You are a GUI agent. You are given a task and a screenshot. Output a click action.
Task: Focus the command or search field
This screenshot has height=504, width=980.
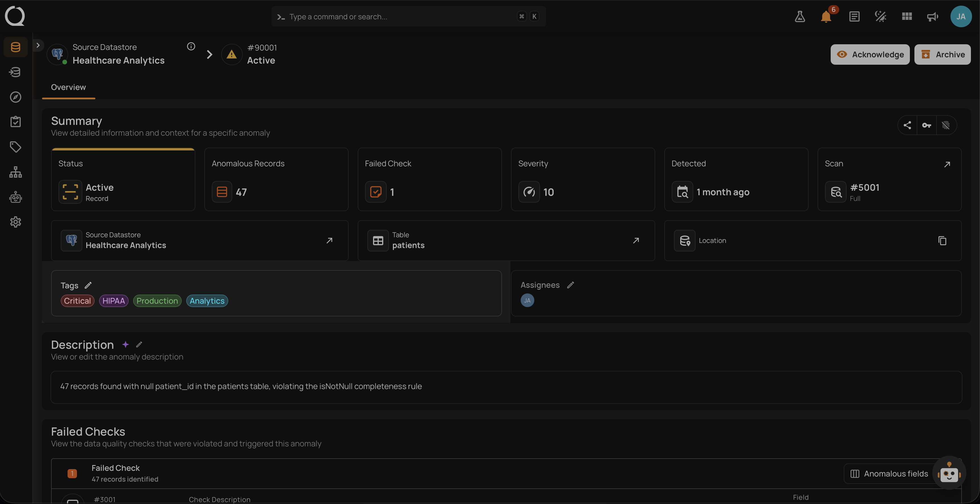409,16
